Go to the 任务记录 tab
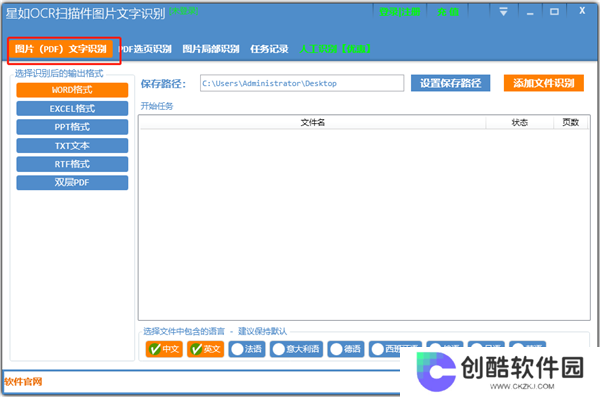Screen dimensions: 600x397 click(x=269, y=49)
